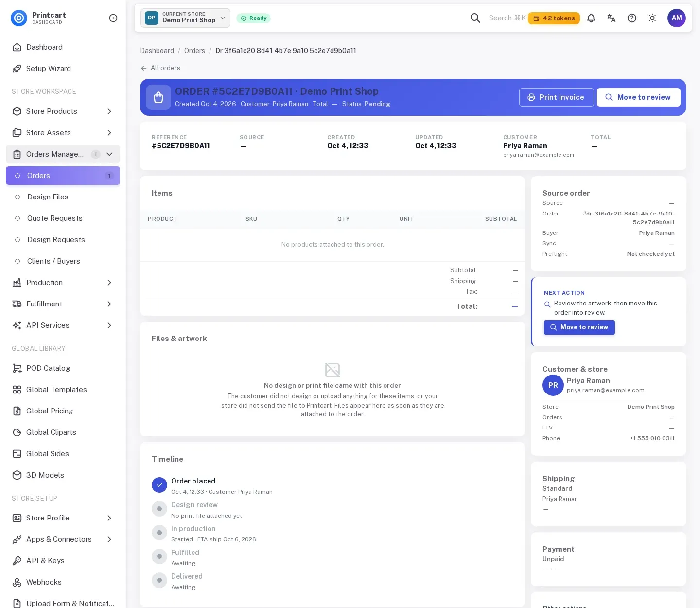
Task: Click the order shopping bag icon
Action: (x=158, y=97)
